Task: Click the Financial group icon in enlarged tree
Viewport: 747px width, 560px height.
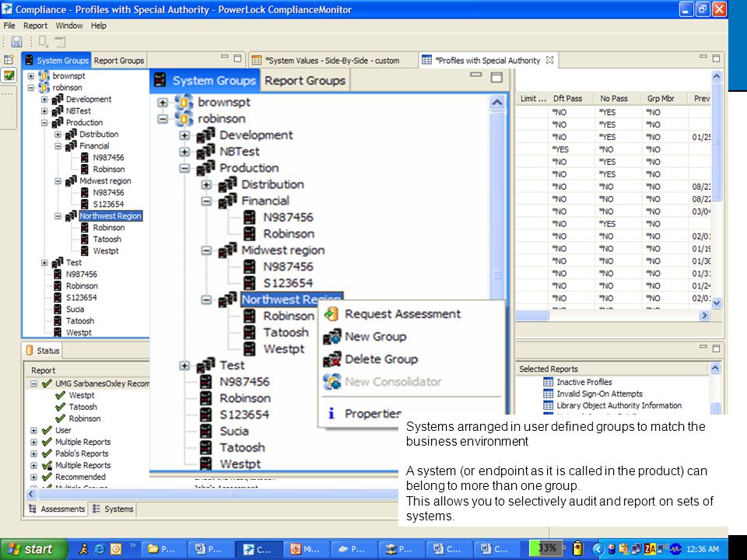Action: pos(228,201)
